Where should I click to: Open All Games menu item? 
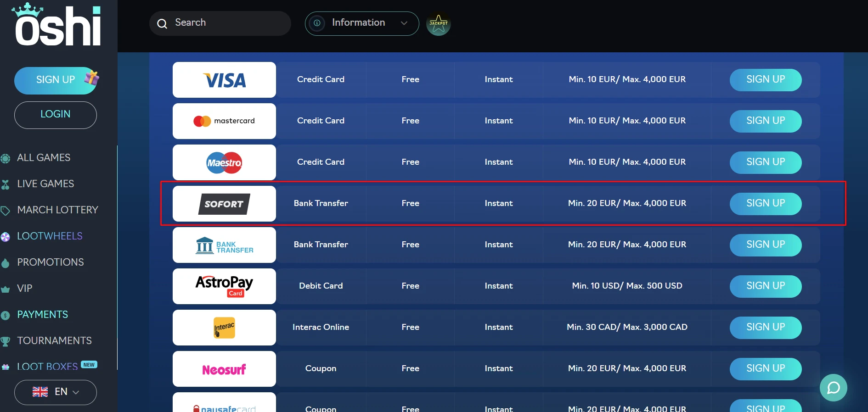point(44,157)
